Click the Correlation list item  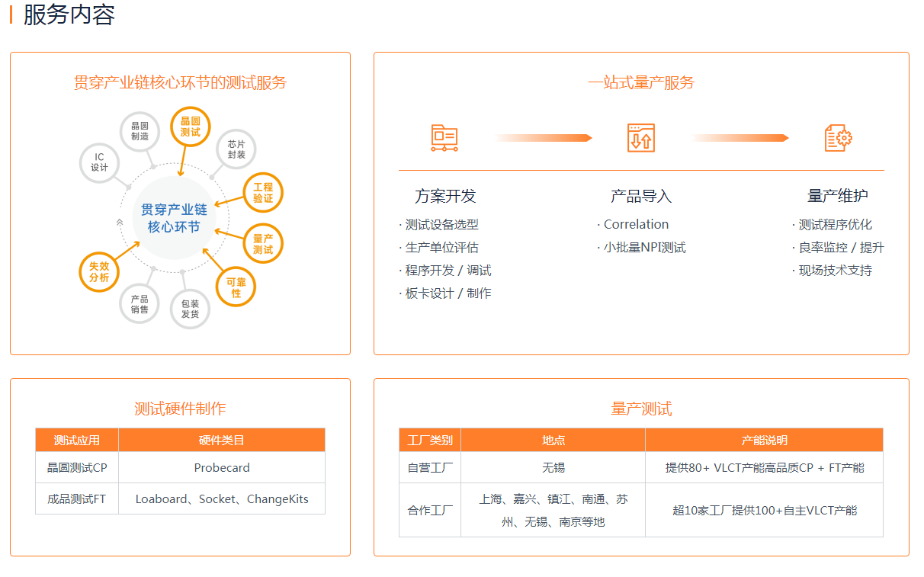(636, 224)
